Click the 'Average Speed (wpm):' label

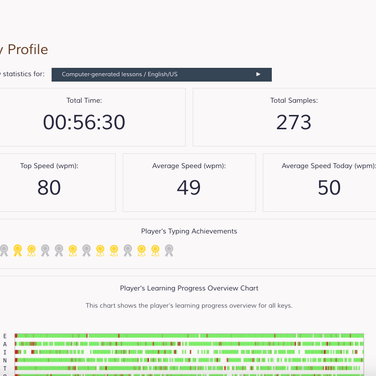pyautogui.click(x=189, y=166)
